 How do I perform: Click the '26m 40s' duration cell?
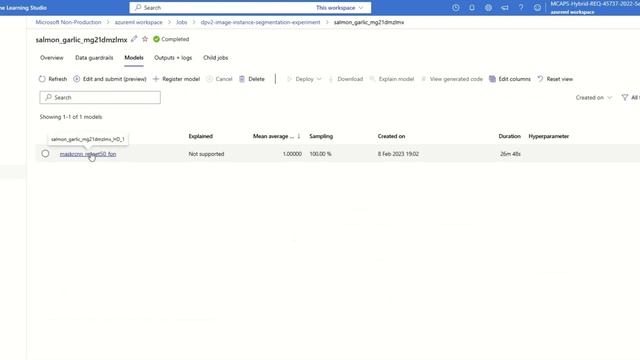tap(510, 154)
